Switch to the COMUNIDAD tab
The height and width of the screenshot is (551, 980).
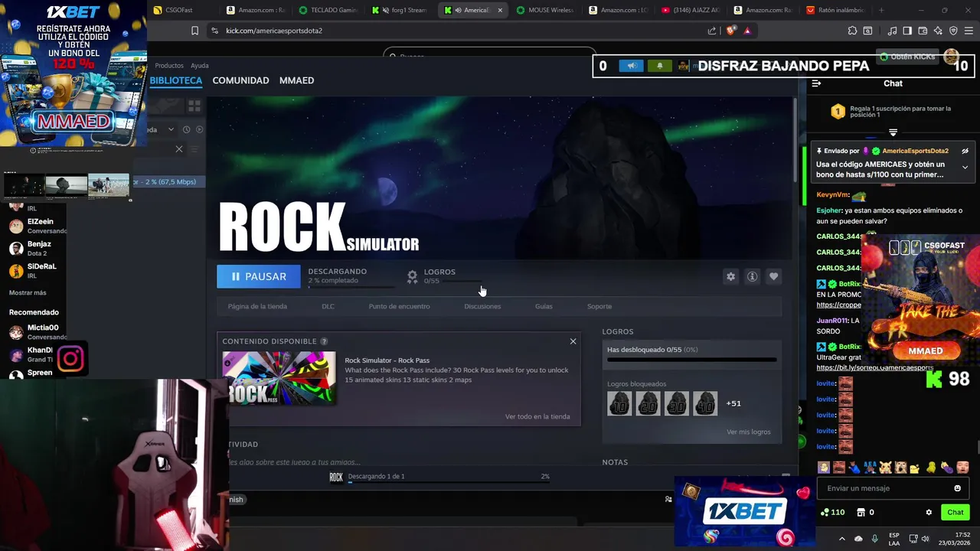(240, 80)
